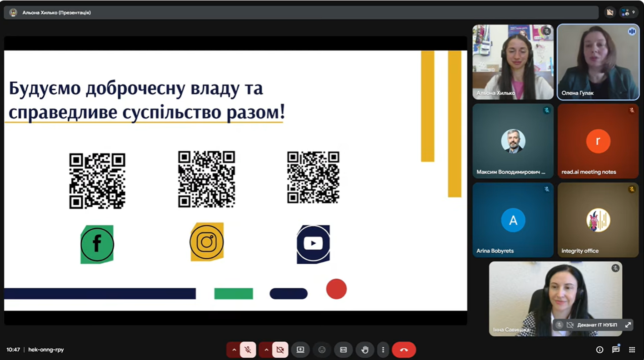This screenshot has height=360, width=644.
Task: Click the "Альона Хилько" name label on her tile
Action: pyautogui.click(x=496, y=93)
